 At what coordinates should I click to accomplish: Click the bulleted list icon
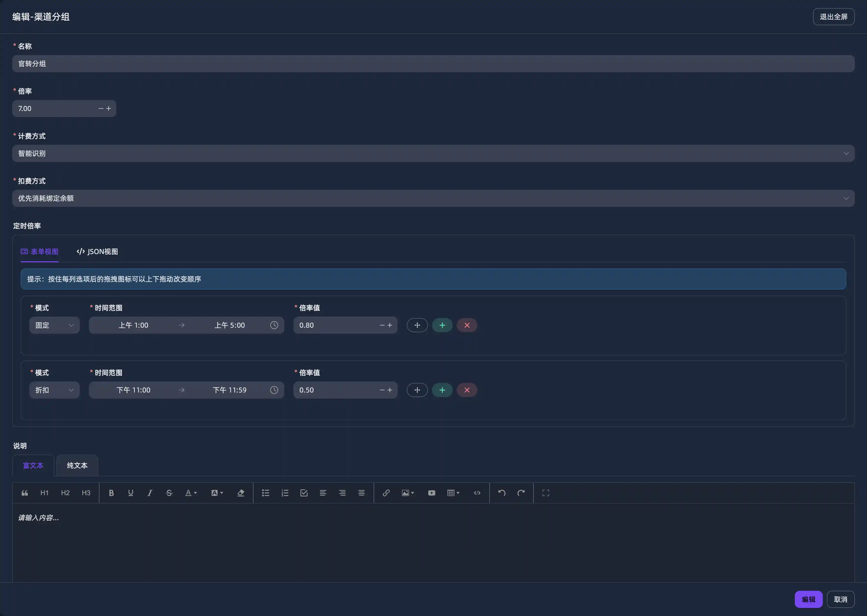tap(265, 493)
